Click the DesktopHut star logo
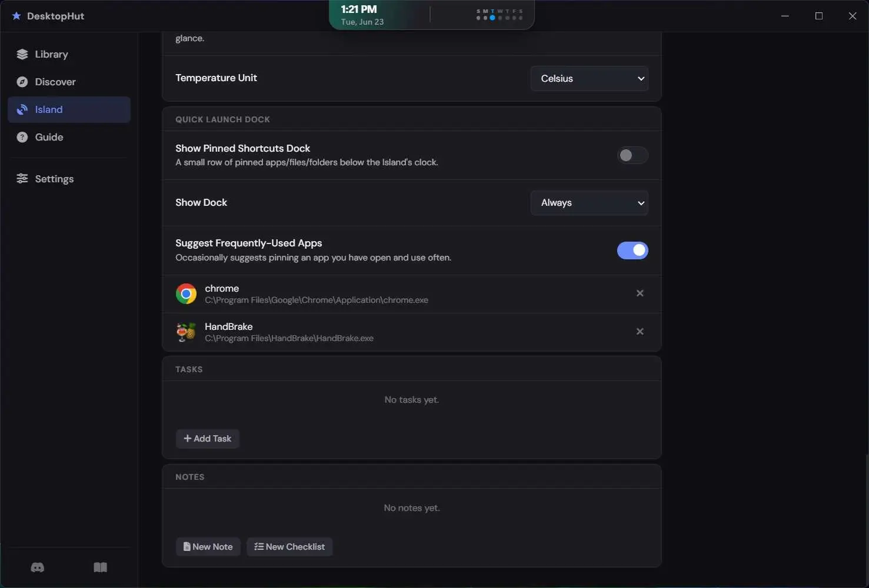The image size is (869, 588). pyautogui.click(x=16, y=16)
